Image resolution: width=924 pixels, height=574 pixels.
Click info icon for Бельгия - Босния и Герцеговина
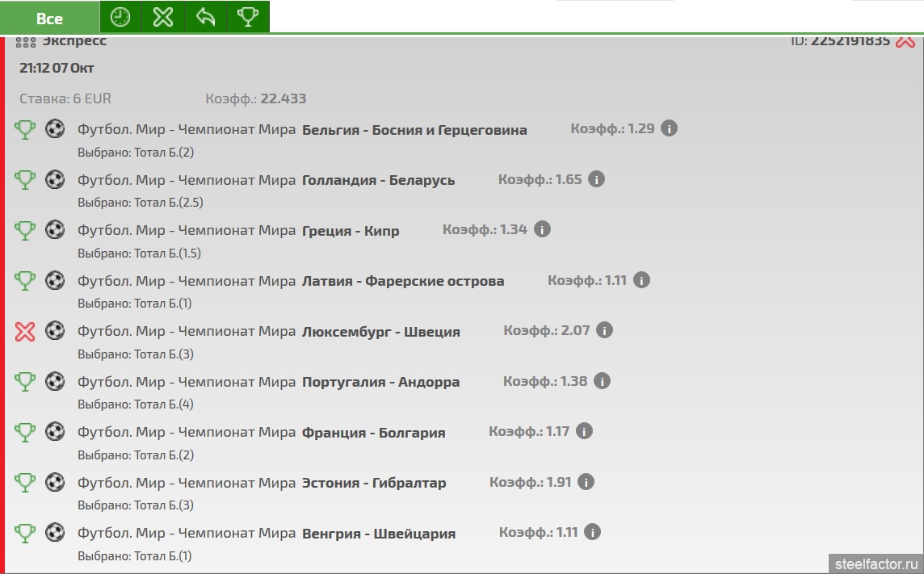(669, 128)
